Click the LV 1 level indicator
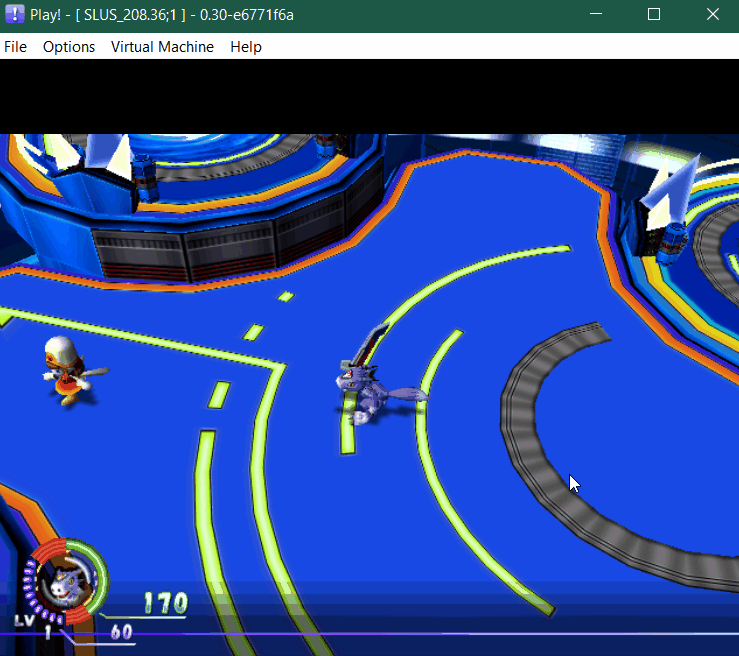Image resolution: width=739 pixels, height=656 pixels. click(34, 625)
